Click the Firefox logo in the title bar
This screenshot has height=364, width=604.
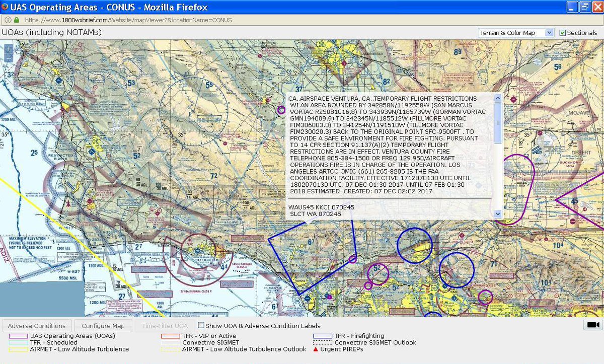point(5,7)
